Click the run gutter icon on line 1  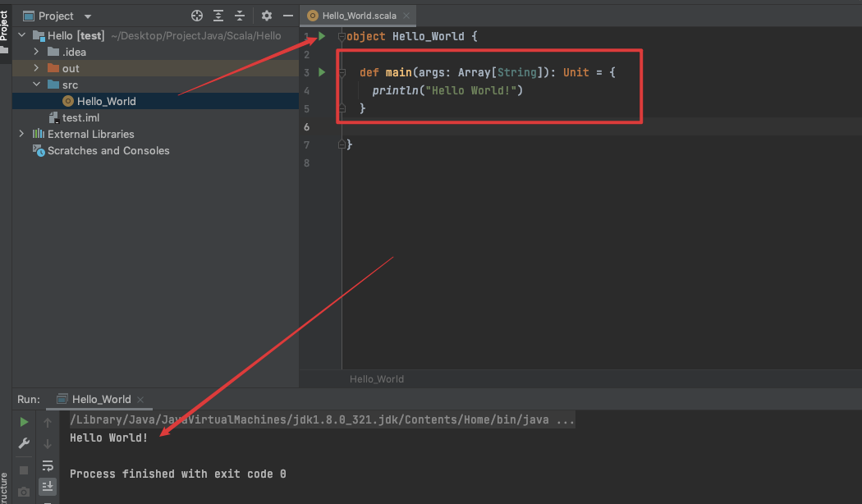click(x=322, y=36)
